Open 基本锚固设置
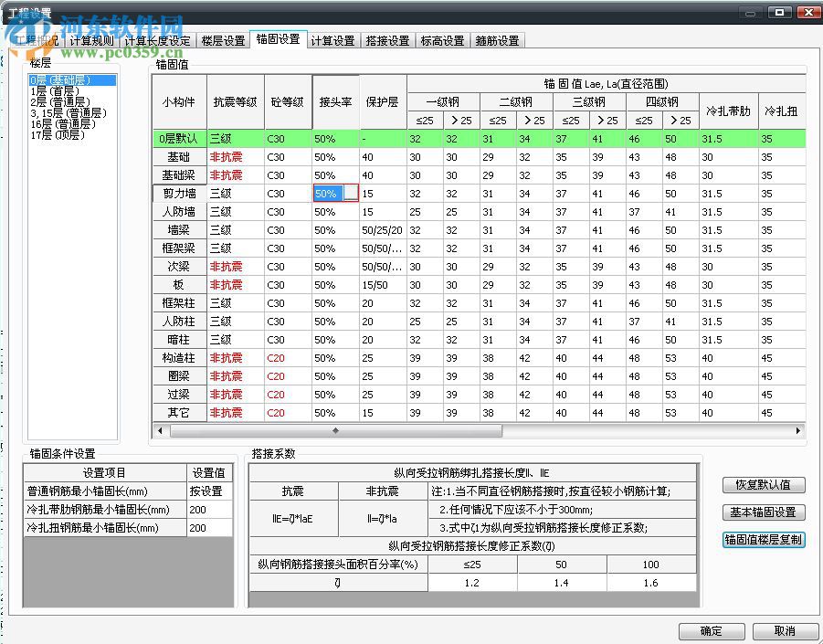This screenshot has height=644, width=823. 763,512
